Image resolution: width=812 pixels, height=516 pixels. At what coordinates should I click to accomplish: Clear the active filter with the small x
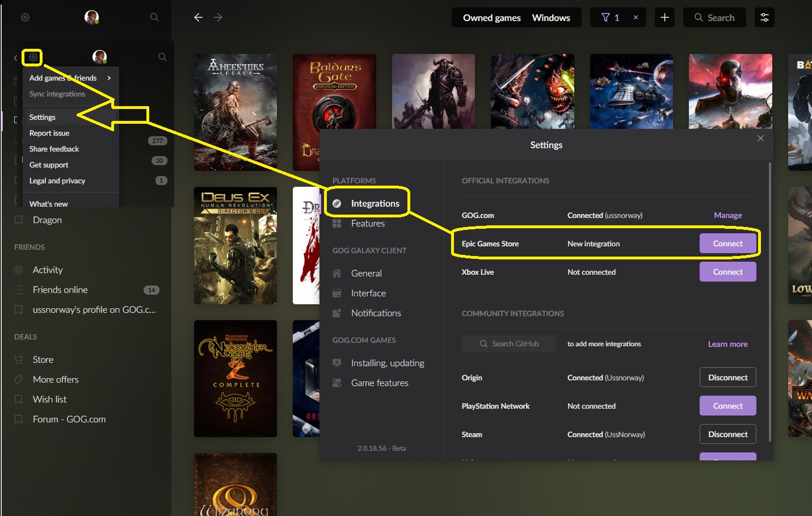point(636,18)
